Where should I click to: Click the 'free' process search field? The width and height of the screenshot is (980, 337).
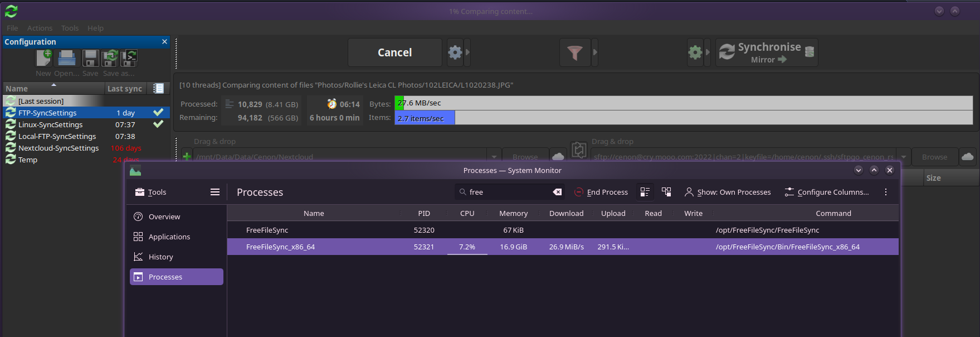510,192
